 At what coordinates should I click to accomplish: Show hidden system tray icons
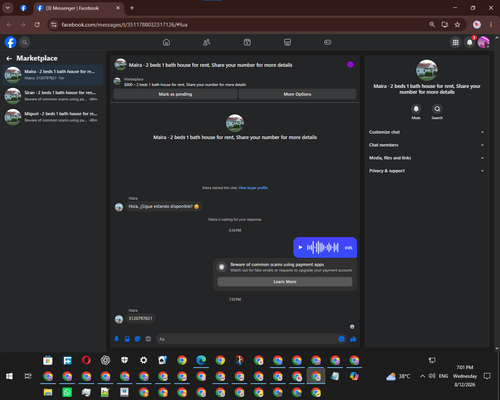(422, 376)
